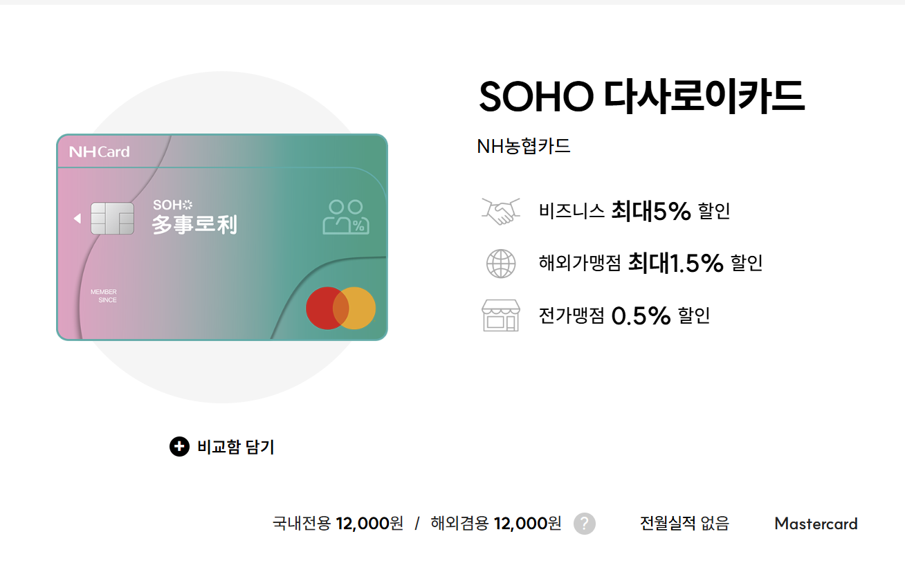Open the NH농협카드 issuer page

524,146
